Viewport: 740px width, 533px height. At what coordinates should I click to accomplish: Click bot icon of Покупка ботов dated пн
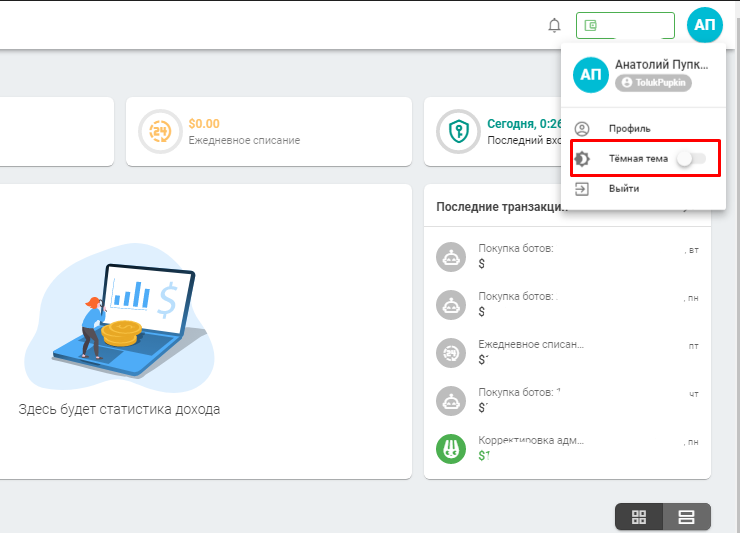click(x=451, y=305)
